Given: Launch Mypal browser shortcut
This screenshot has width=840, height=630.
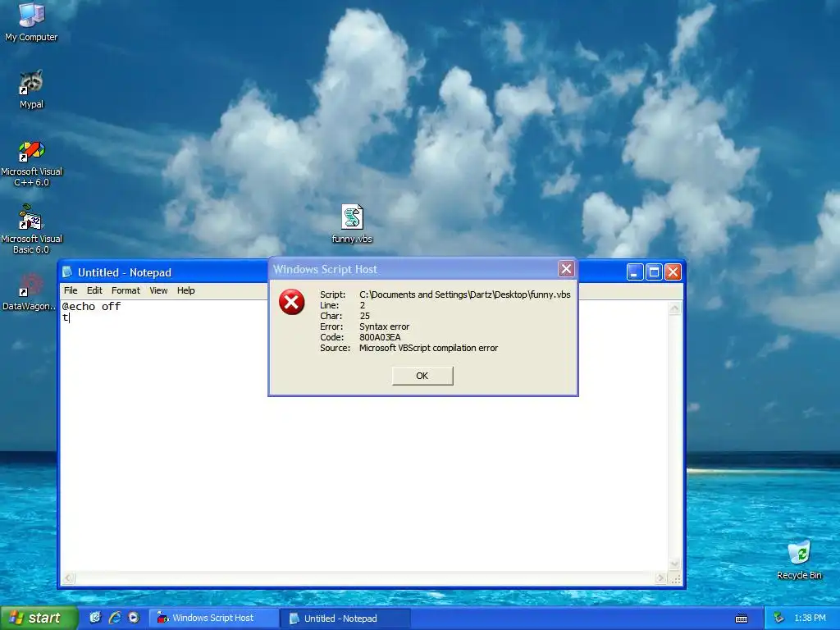Looking at the screenshot, I should 31,89.
